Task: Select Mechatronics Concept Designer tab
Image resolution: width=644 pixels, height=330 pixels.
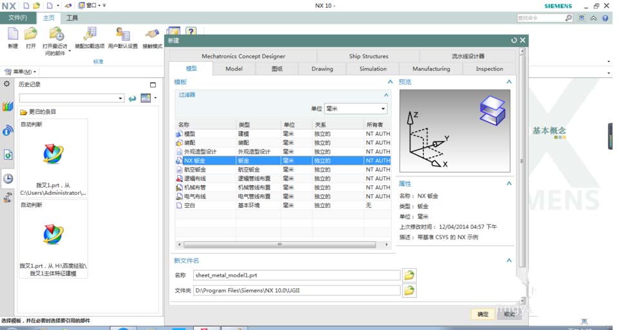Action: (x=243, y=56)
